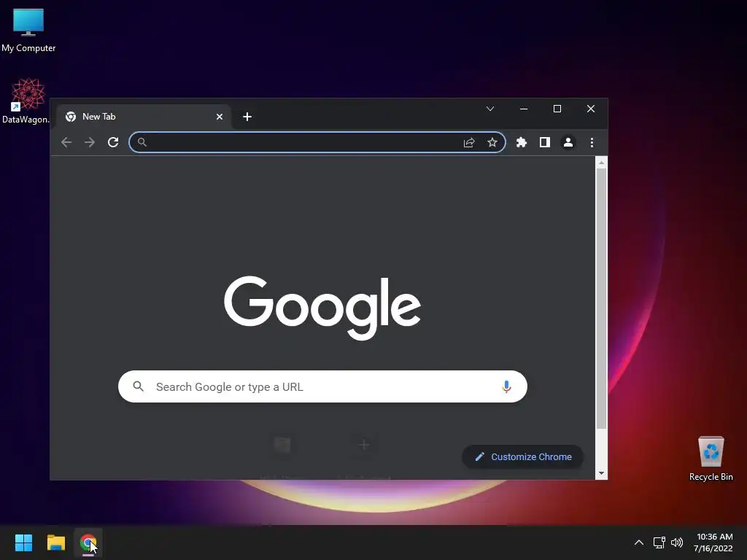
Task: Click the Google logo
Action: (322, 308)
